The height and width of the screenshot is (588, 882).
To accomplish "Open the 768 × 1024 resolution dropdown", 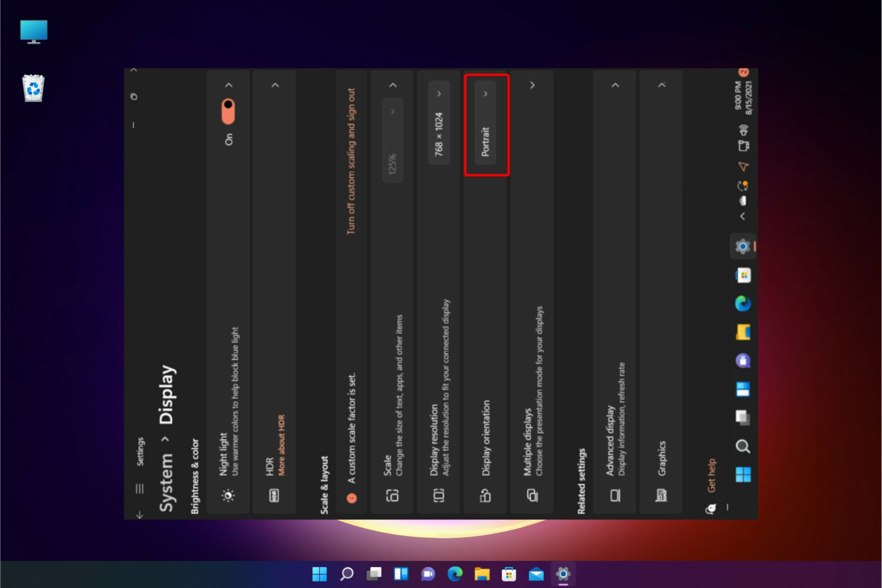I will [x=439, y=122].
